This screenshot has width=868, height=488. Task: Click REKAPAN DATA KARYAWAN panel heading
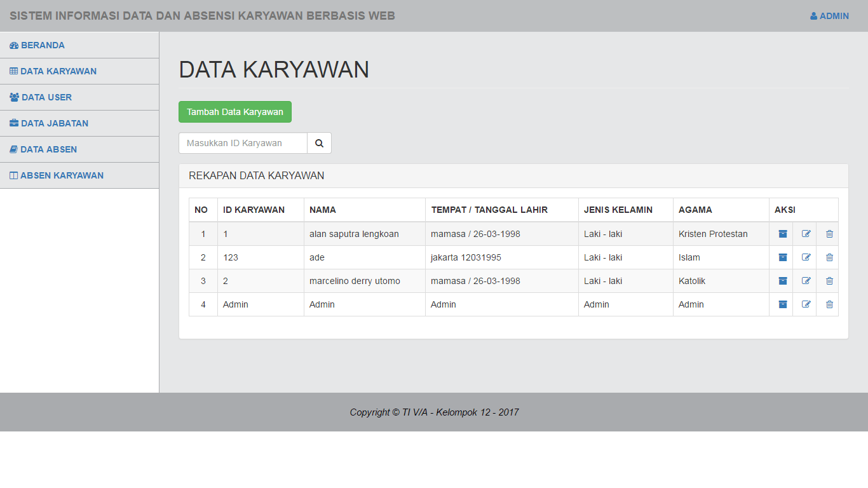point(257,175)
